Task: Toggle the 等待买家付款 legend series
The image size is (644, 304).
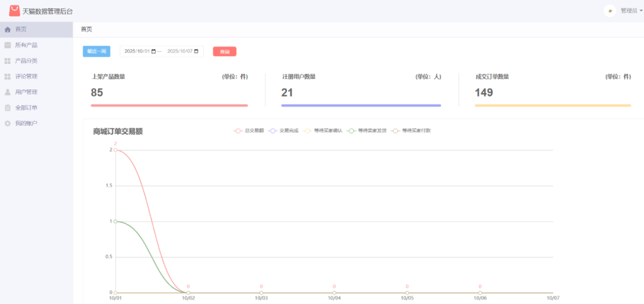Action: pos(410,131)
